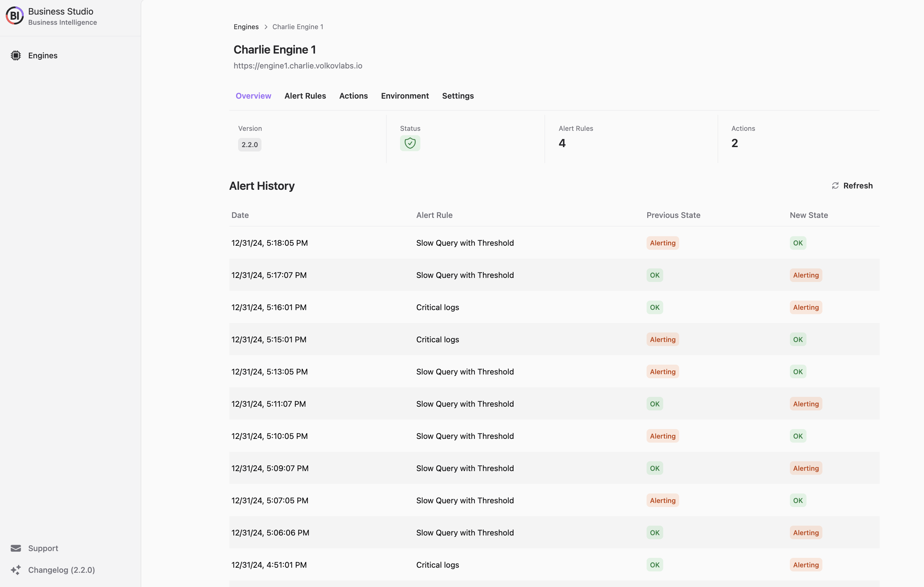Click the Refresh icon in Alert History
This screenshot has width=924, height=587.
[x=835, y=185]
